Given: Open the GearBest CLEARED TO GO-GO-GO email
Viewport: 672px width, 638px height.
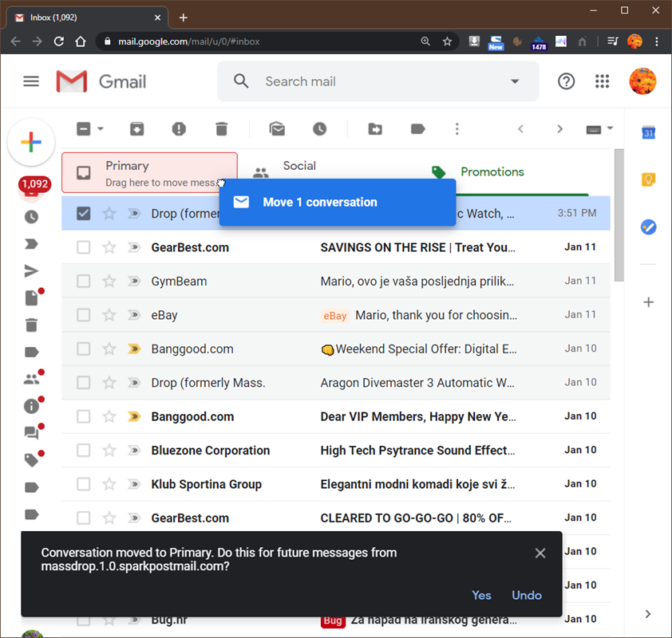Looking at the screenshot, I should (336, 518).
